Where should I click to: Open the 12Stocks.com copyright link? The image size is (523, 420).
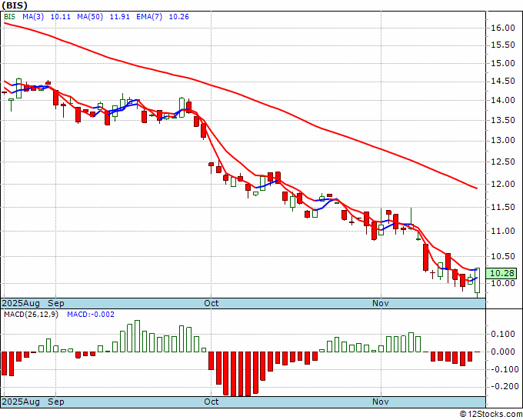(491, 414)
